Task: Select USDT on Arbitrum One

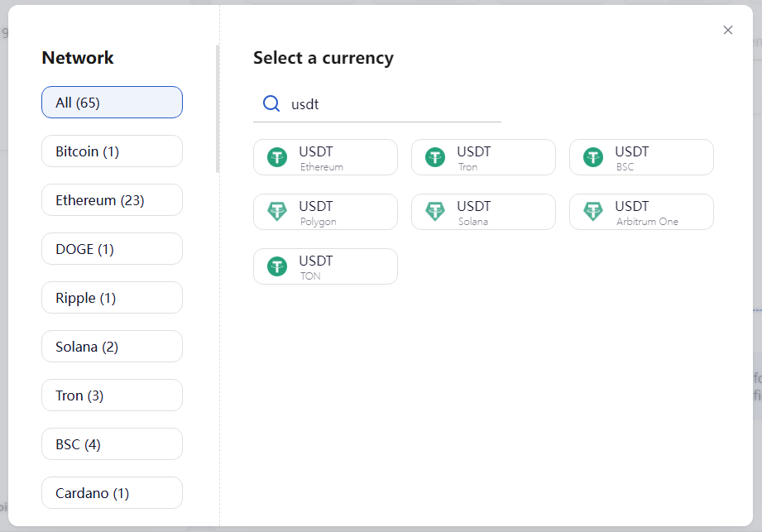Action: [x=641, y=212]
